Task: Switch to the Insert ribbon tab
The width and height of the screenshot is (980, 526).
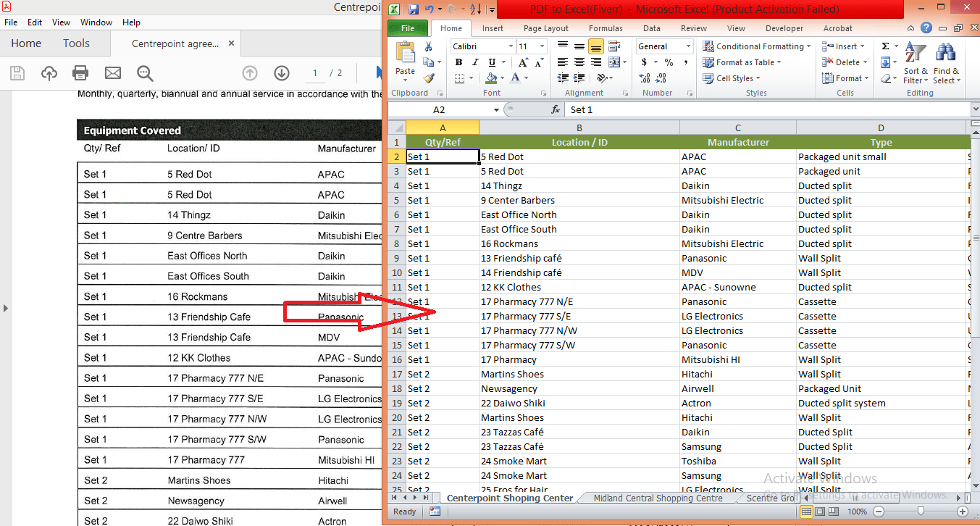Action: coord(493,28)
